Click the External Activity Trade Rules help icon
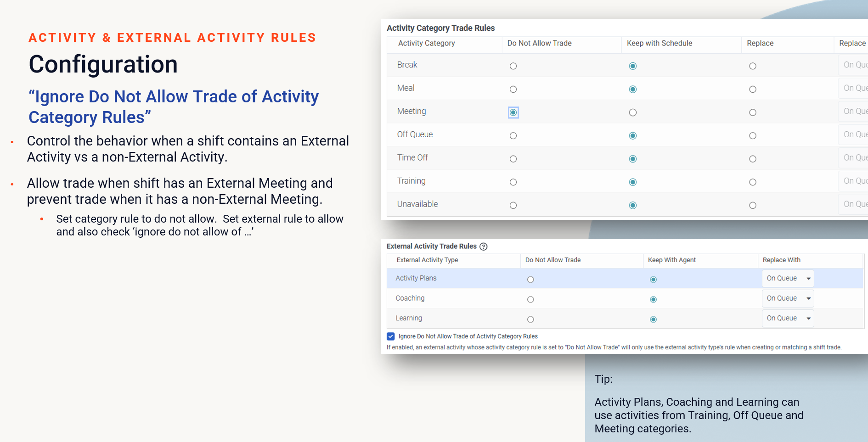Screen dimensions: 868x442 pyautogui.click(x=484, y=246)
